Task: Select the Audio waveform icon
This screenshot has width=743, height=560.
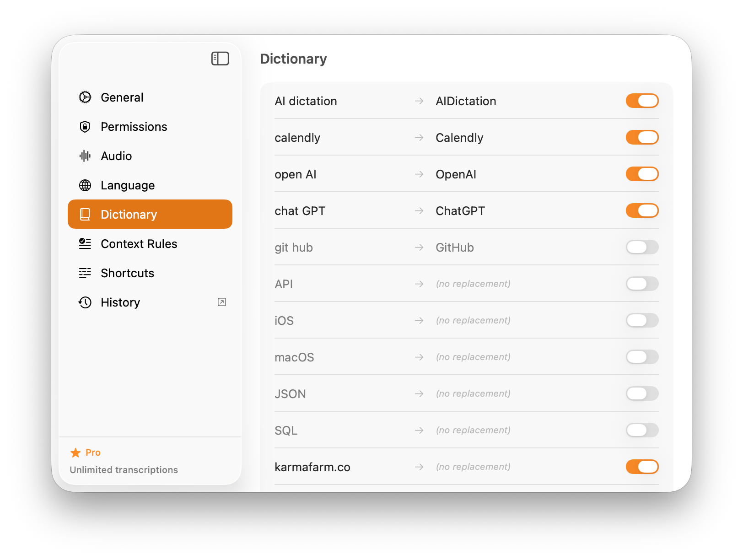Action: (85, 156)
